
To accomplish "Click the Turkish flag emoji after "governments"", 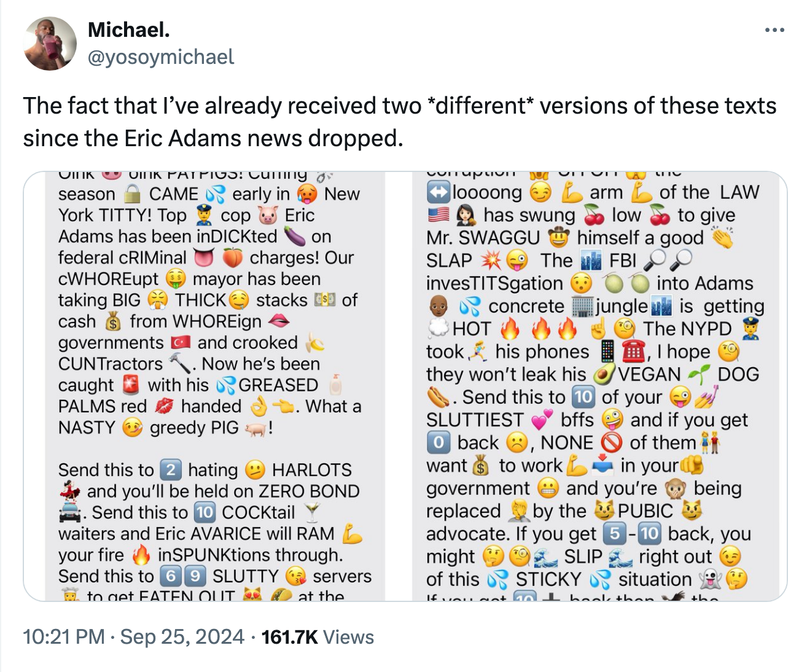I will 181,343.
